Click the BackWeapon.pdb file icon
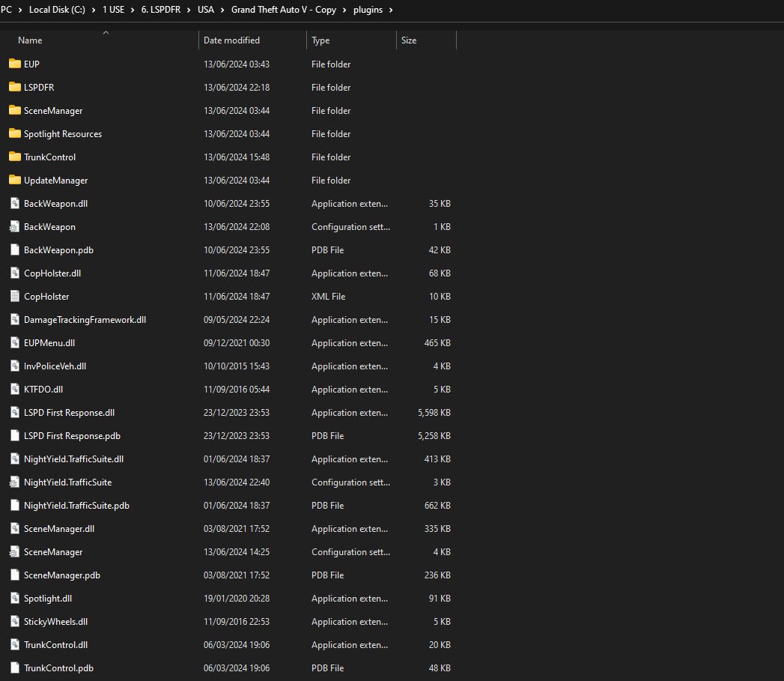The image size is (784, 681). [x=15, y=249]
